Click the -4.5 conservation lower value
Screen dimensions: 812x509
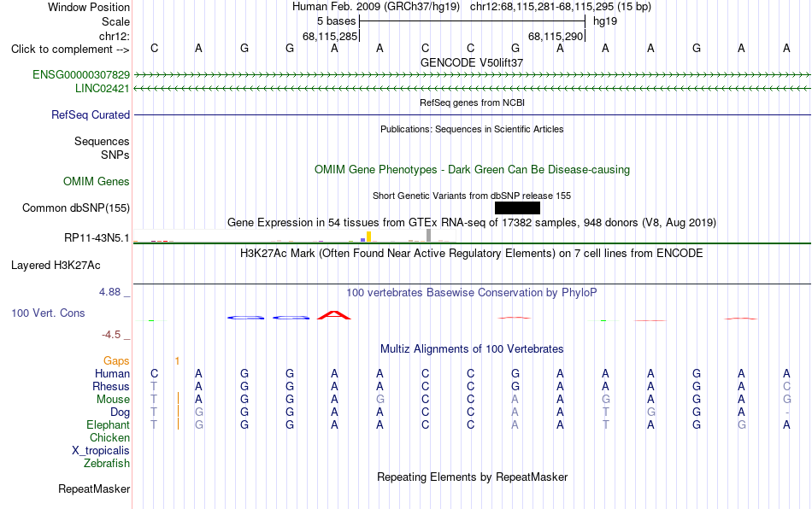coord(111,335)
